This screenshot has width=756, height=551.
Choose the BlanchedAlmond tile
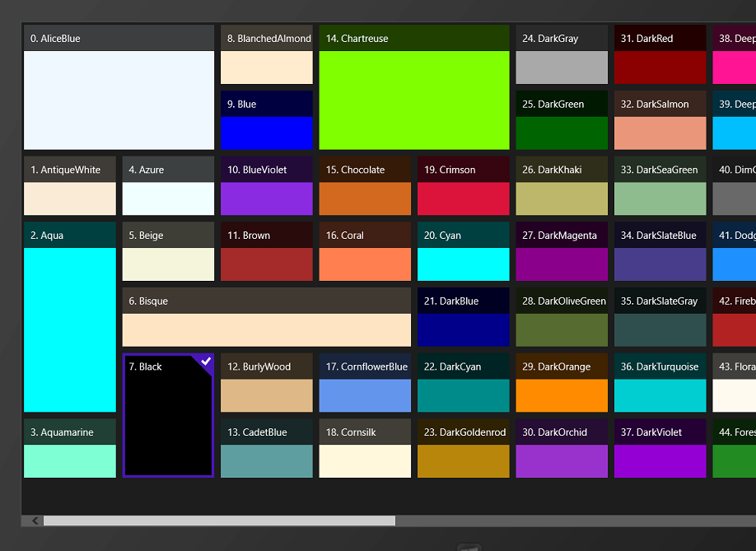[x=267, y=54]
